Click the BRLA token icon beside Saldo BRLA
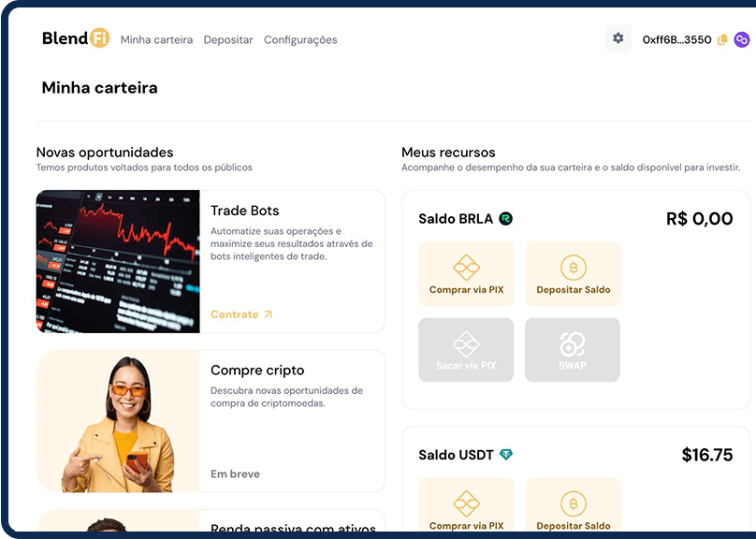 506,219
